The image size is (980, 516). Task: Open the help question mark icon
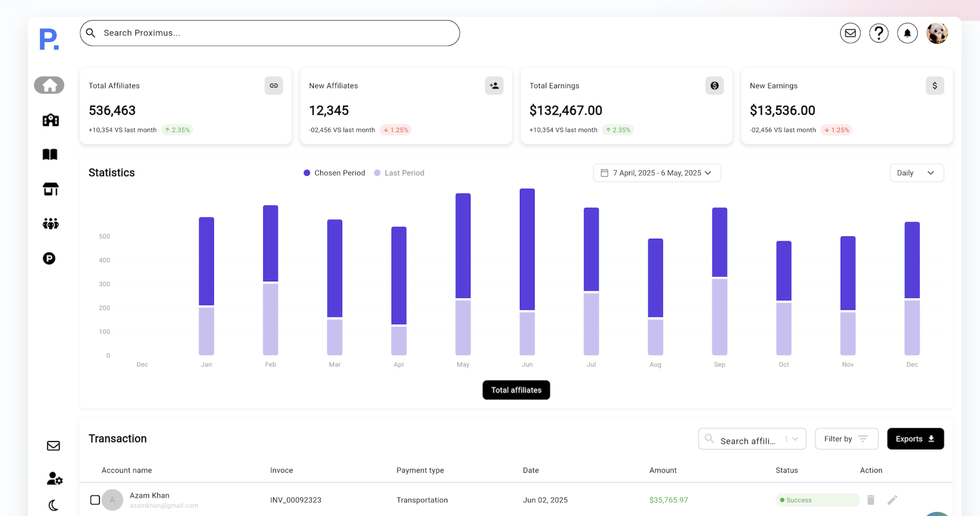[879, 33]
